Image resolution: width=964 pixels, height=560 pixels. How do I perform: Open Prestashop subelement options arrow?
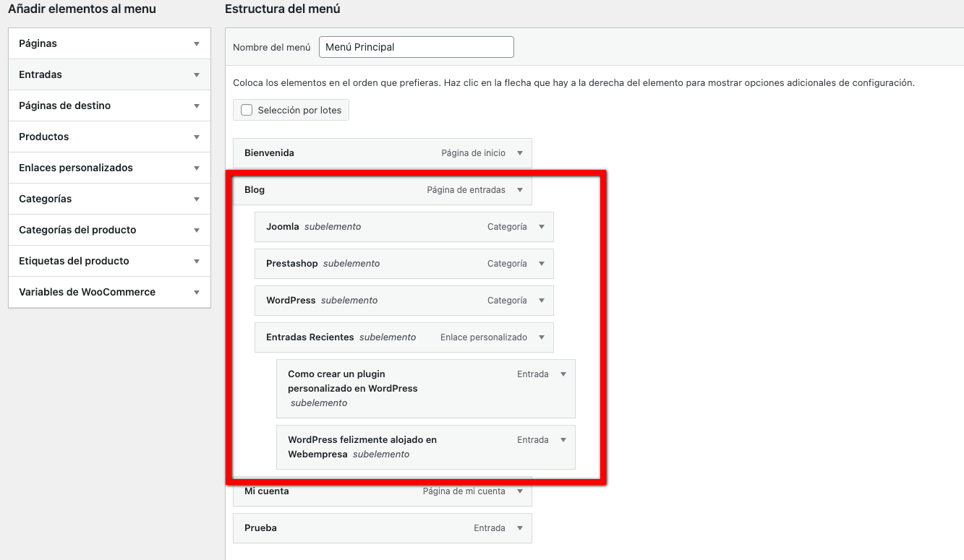tap(542, 264)
